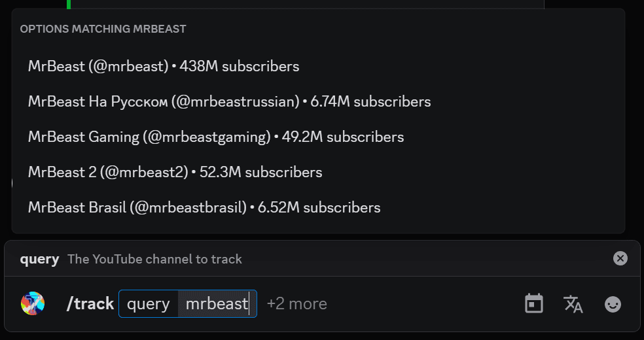Select MrBeast (@mrbeast) 438M subscribers option
This screenshot has height=340, width=644.
[164, 66]
